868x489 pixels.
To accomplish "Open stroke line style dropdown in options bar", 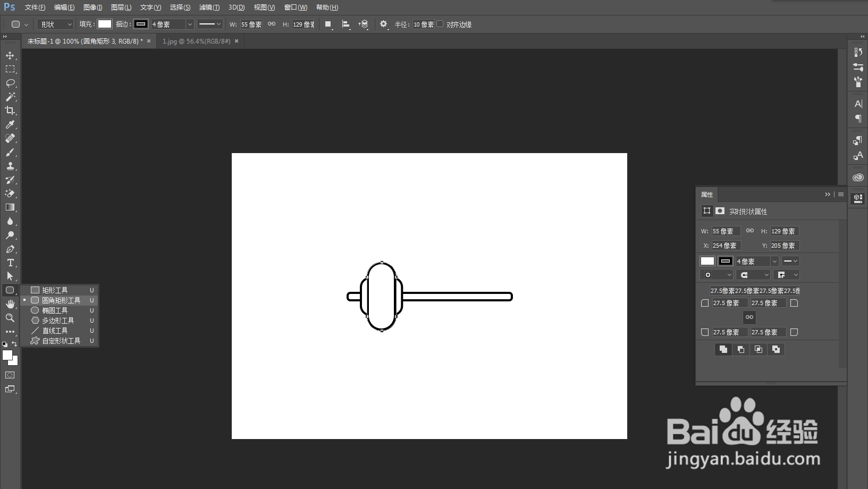I will click(x=209, y=24).
